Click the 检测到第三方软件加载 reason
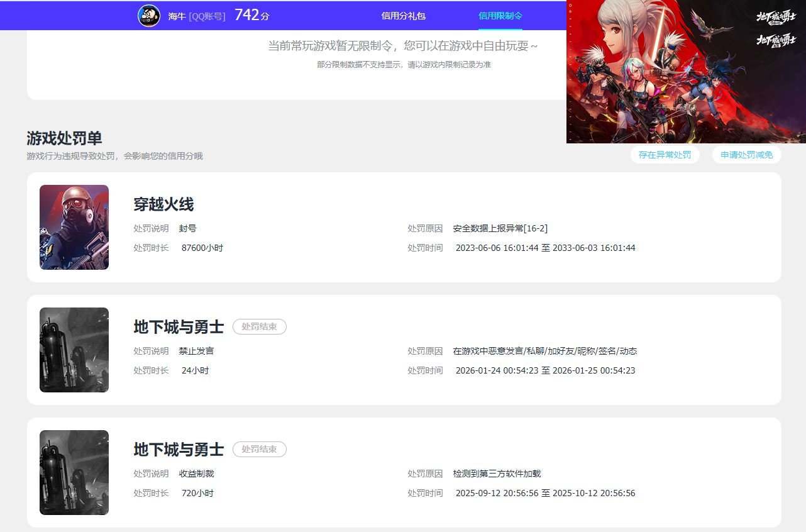The image size is (806, 532). coord(497,474)
